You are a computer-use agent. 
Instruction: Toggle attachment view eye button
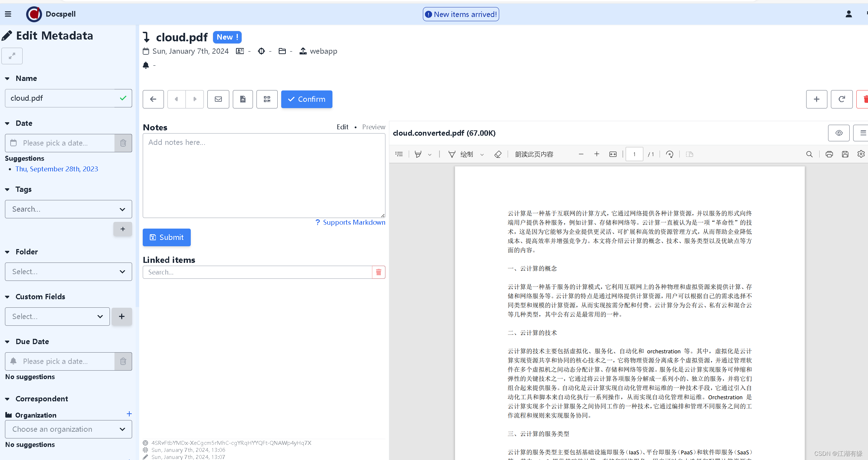839,133
